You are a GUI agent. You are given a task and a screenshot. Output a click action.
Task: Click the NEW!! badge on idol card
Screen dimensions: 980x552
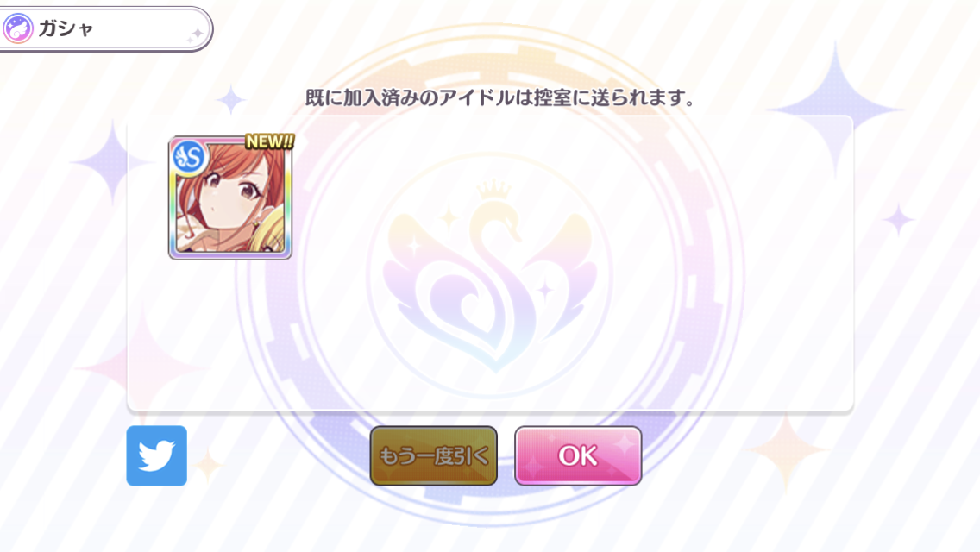[x=269, y=142]
